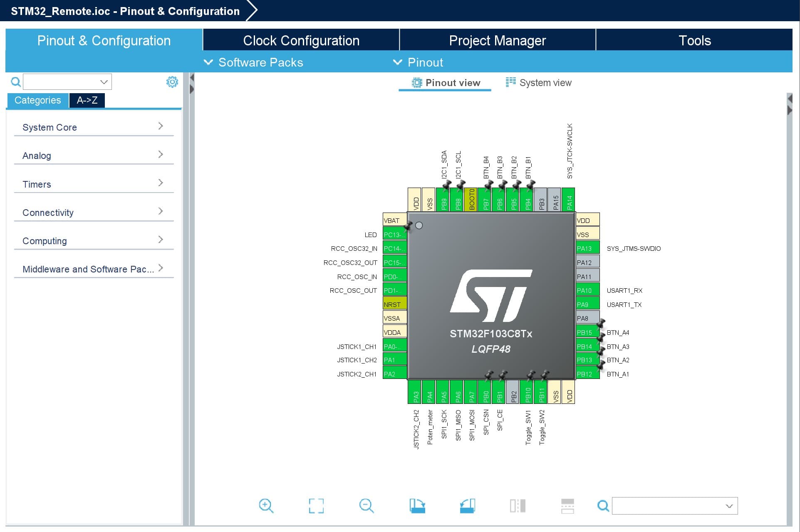The image size is (800, 532).
Task: Click the right-edge right-pointing panel arrow
Action: [x=790, y=111]
